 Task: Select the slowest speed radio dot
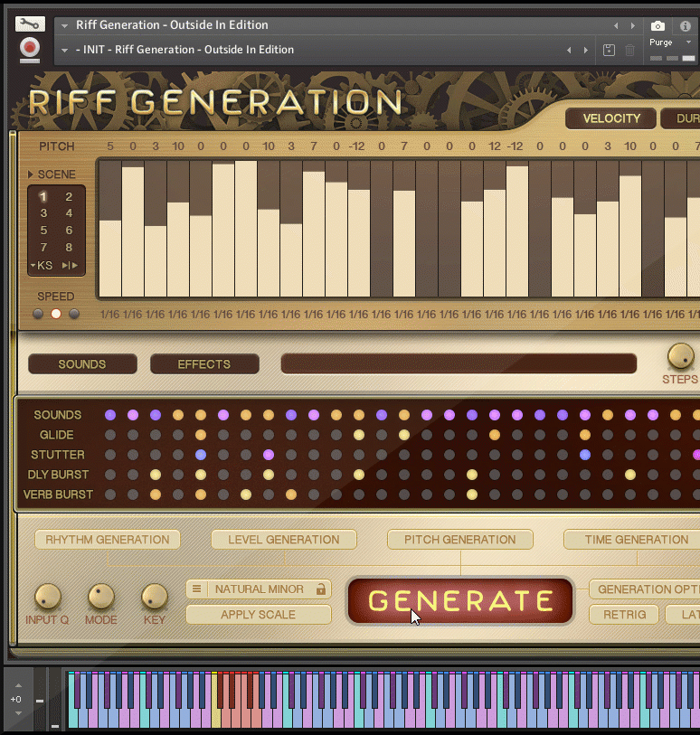tap(38, 314)
